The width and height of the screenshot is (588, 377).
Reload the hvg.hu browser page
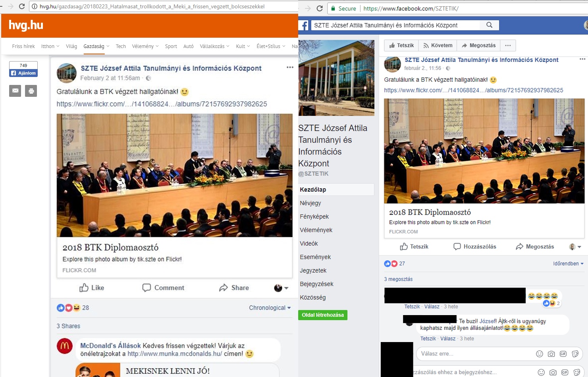[21, 6]
